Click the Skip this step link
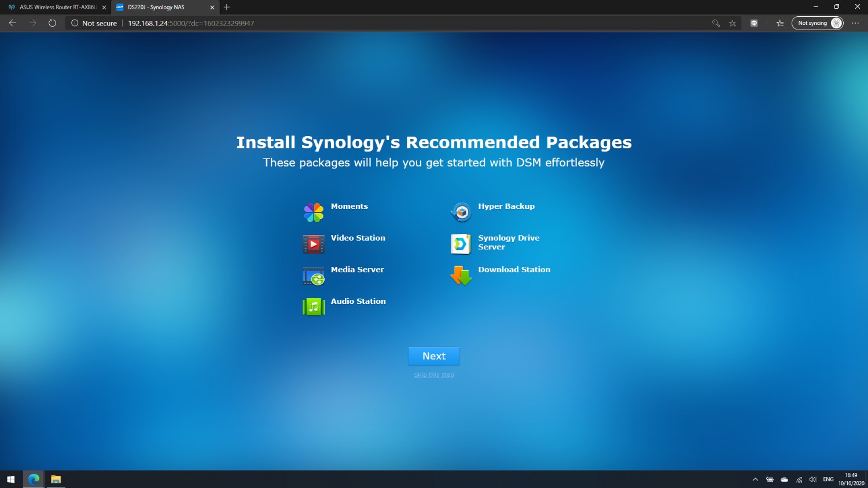The width and height of the screenshot is (868, 488). point(434,375)
